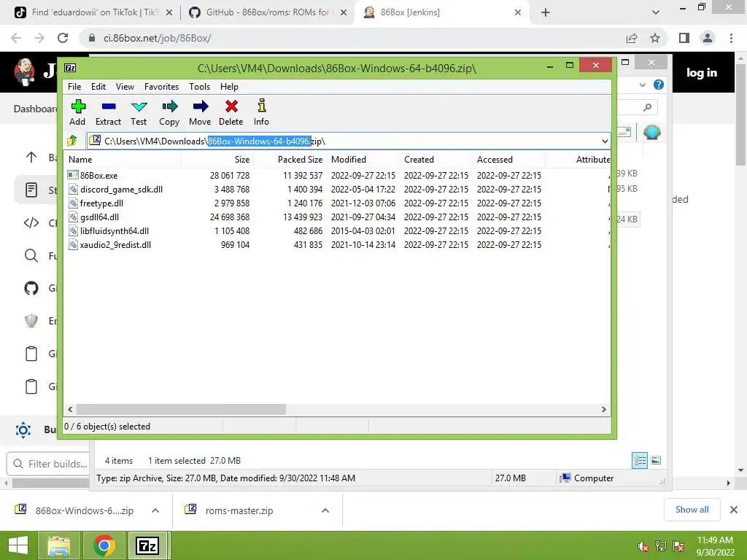Click the Filter builds search field

(47, 464)
